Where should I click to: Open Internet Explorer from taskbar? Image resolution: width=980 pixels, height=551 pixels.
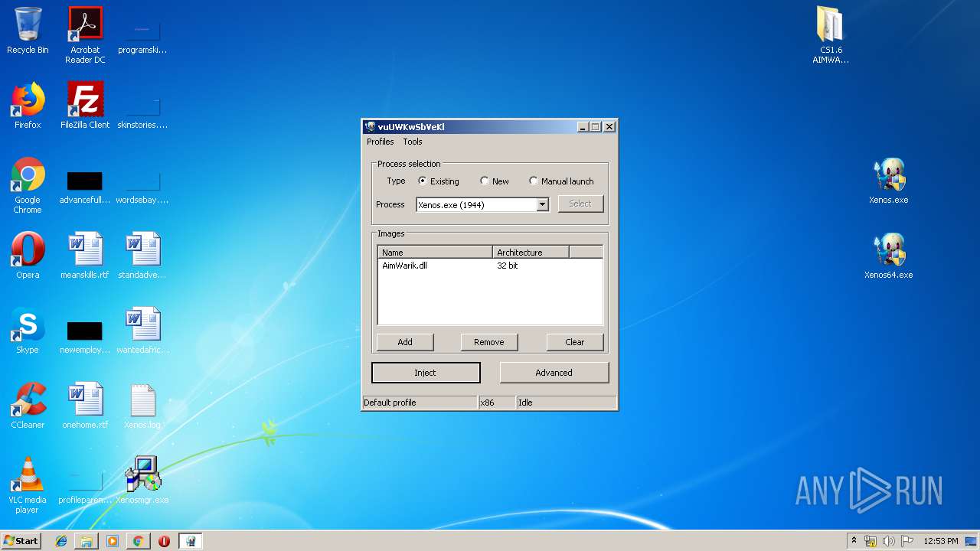(x=61, y=541)
